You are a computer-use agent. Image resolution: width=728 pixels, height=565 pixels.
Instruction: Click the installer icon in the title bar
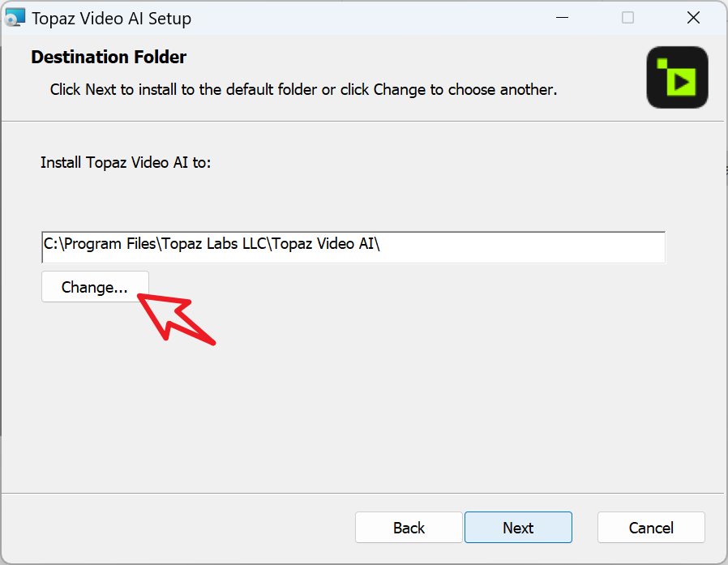[15, 18]
